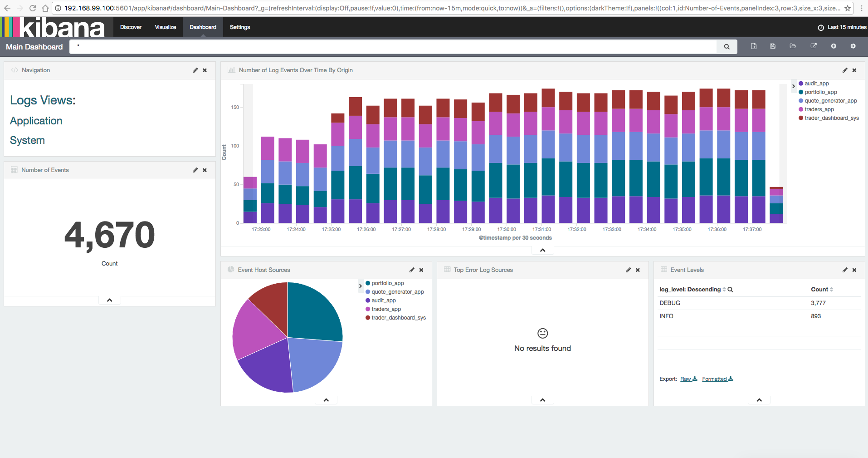Toggle spy panel under Event Levels

tap(759, 400)
